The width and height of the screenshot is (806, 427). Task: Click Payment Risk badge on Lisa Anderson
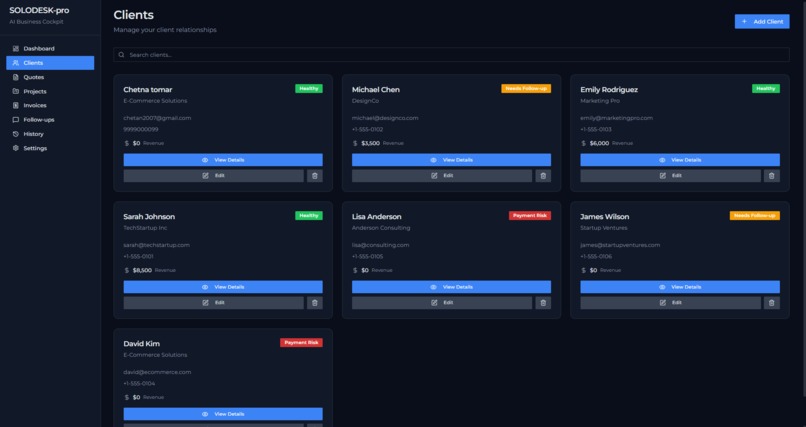(x=530, y=215)
